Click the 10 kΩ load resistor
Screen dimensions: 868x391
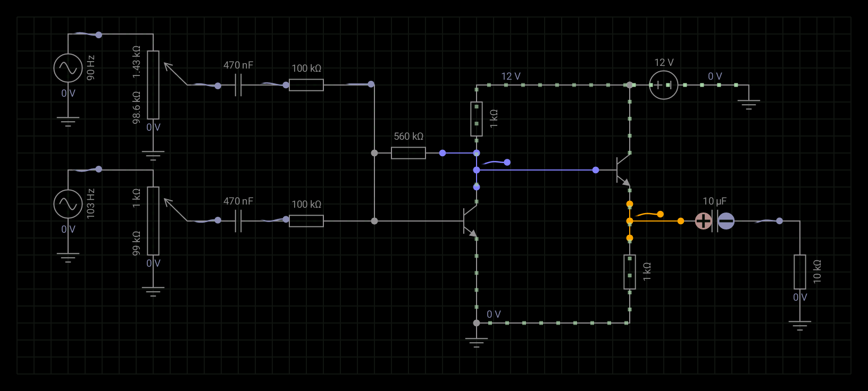coord(799,272)
